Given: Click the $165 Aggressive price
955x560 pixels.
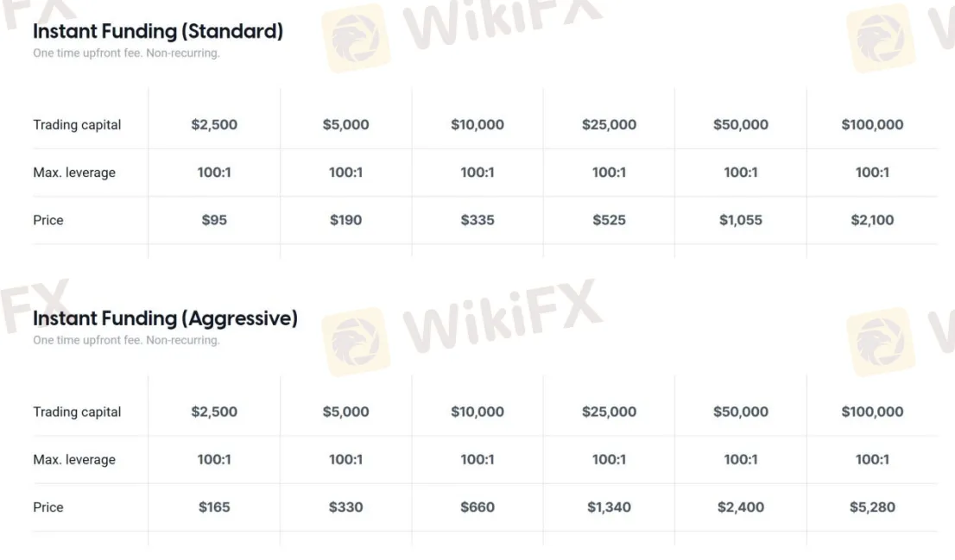Looking at the screenshot, I should [214, 507].
